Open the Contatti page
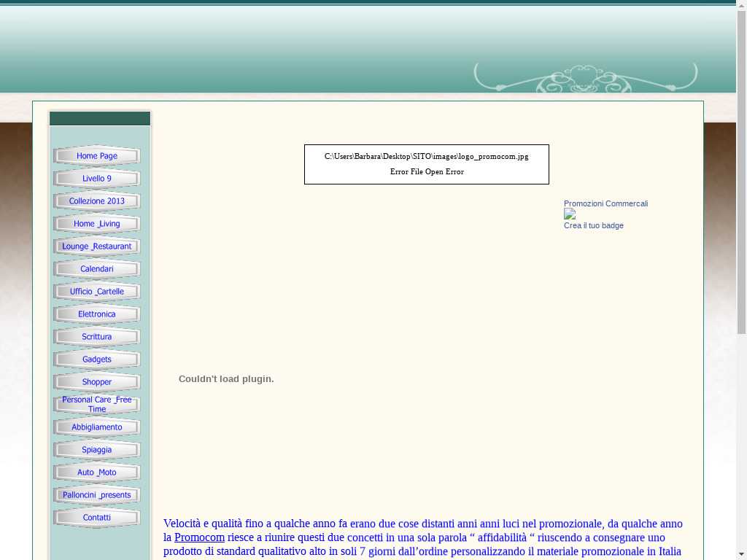 coord(97,518)
